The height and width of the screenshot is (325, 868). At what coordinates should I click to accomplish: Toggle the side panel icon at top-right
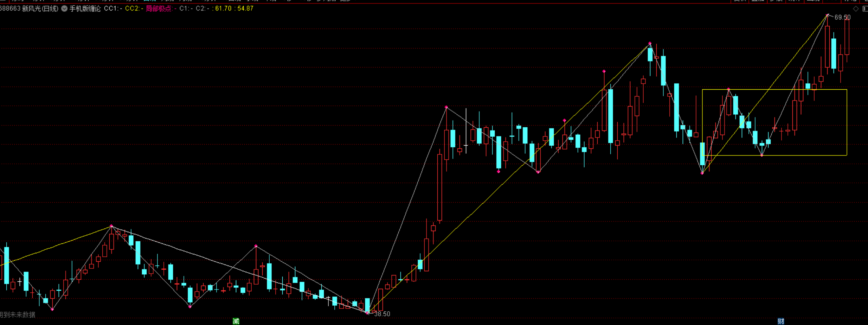coord(865,9)
